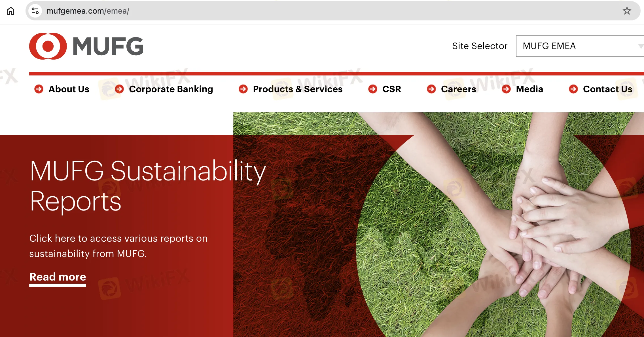Expand the Products & Services navigation menu
Viewport: 644px width, 337px height.
click(297, 89)
